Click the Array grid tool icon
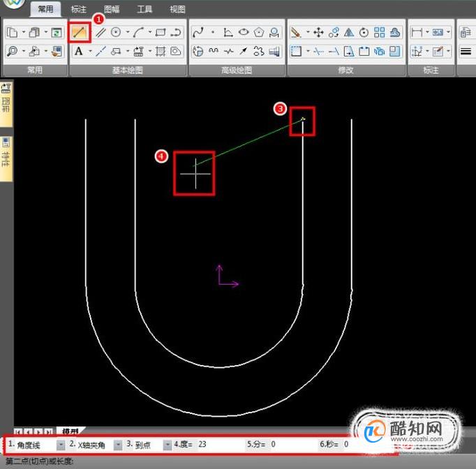Screen dimensions: 476x469 tap(379, 32)
